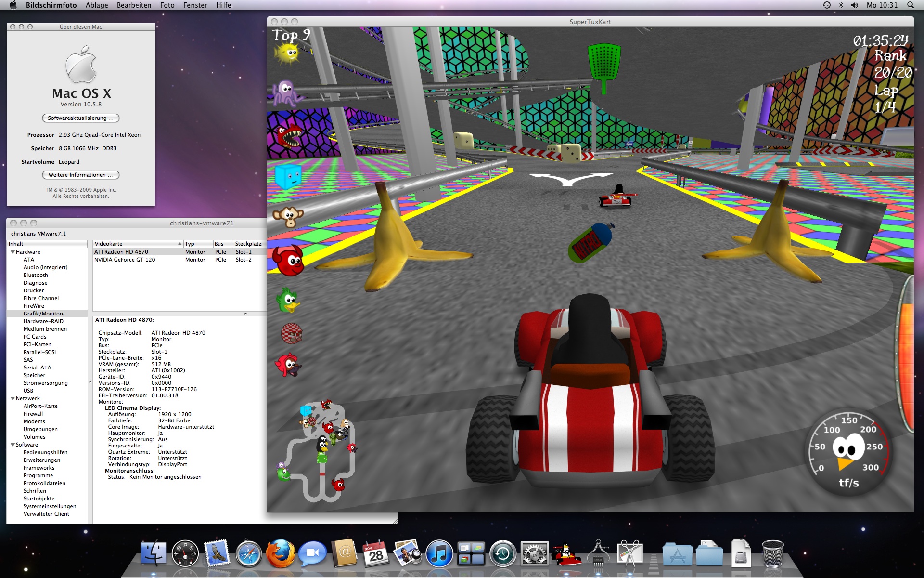Viewport: 924px width, 578px height.
Task: Select PCI-Karten in sidebar
Action: 47,344
